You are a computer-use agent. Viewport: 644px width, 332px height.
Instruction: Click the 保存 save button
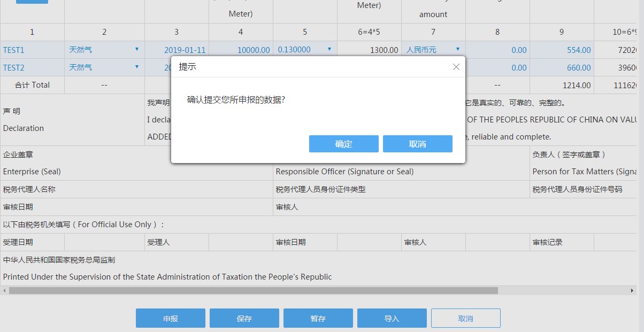[x=244, y=318]
